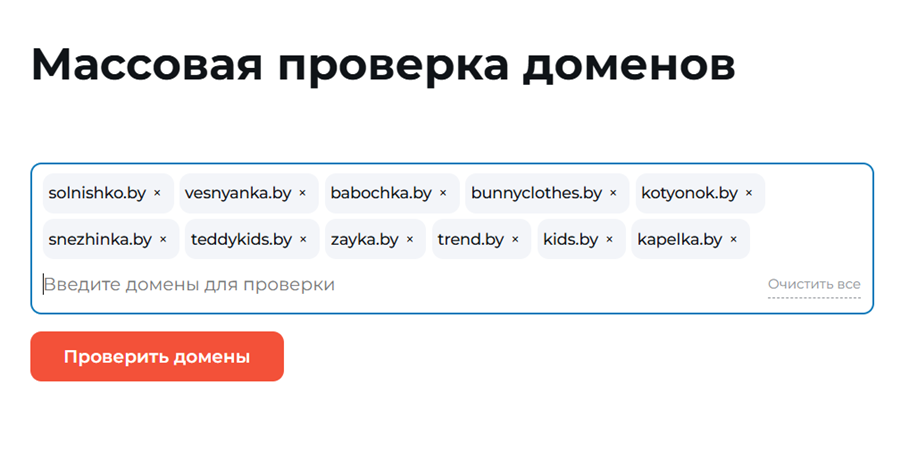Select the teddykids.by tag label

[241, 240]
